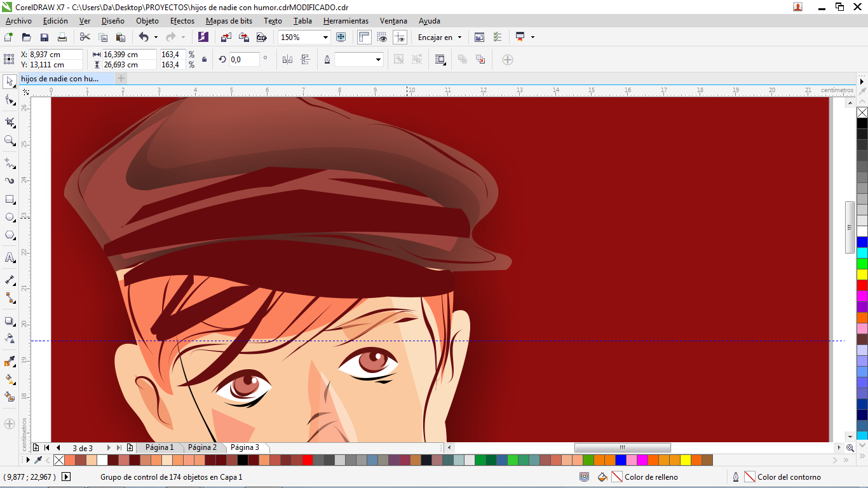868x488 pixels.
Task: Click the Print icon in toolbar
Action: tap(62, 37)
